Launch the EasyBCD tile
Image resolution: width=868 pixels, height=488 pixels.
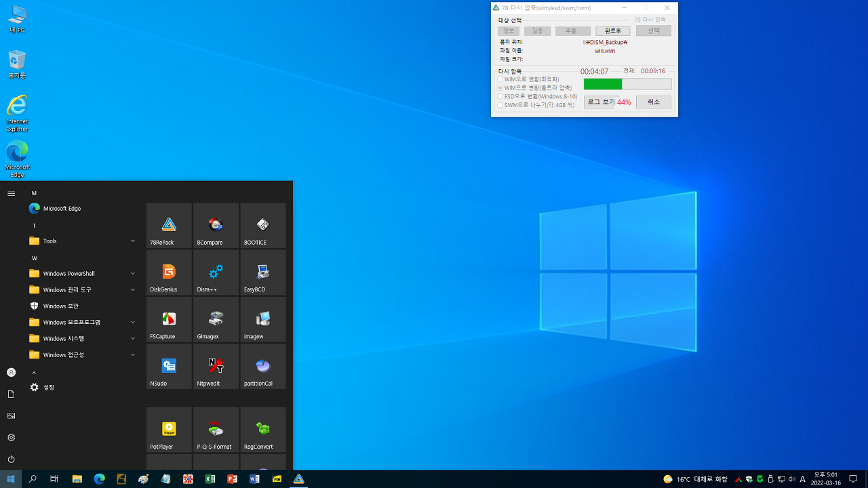click(263, 272)
